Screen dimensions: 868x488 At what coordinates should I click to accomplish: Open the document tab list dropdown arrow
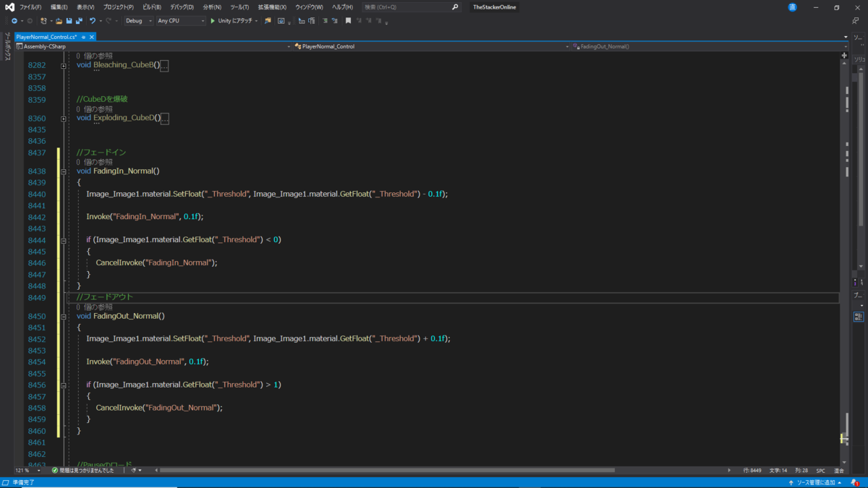pos(846,37)
